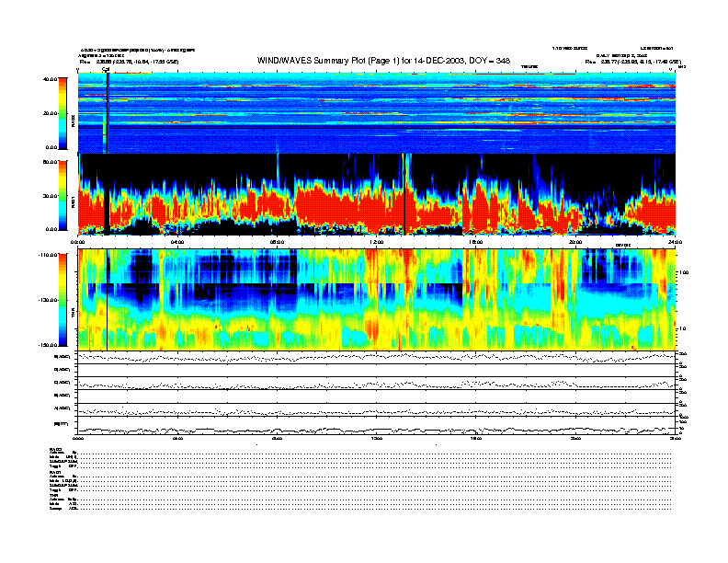The height and width of the screenshot is (563, 728).
Task: Click the RAD1 intensity color bar
Action: tap(63, 196)
